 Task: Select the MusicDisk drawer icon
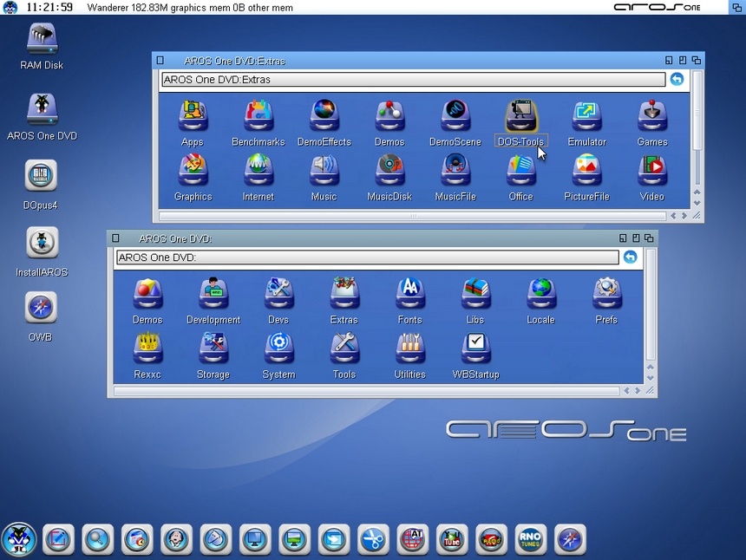point(389,171)
